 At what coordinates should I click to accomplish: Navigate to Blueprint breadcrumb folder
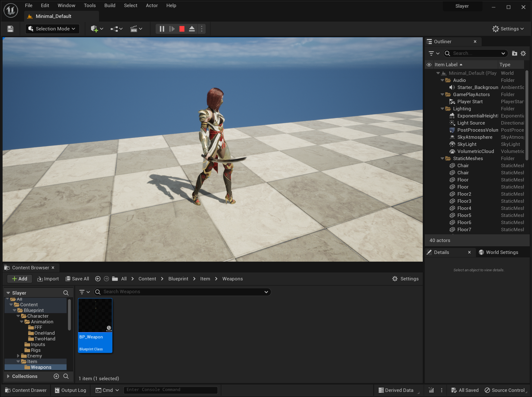click(x=178, y=279)
